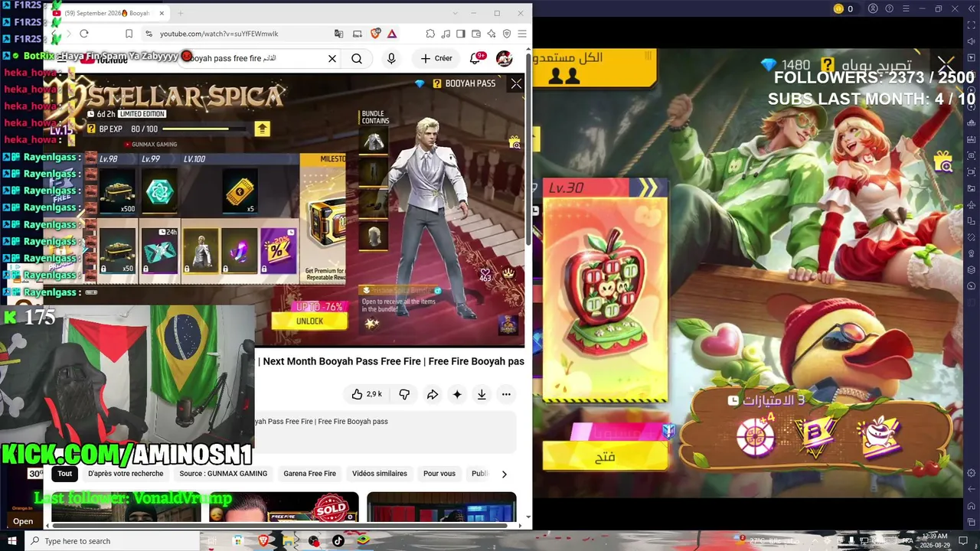Click the sparkle Ask button under the video
The height and width of the screenshot is (551, 980).
coord(457,394)
